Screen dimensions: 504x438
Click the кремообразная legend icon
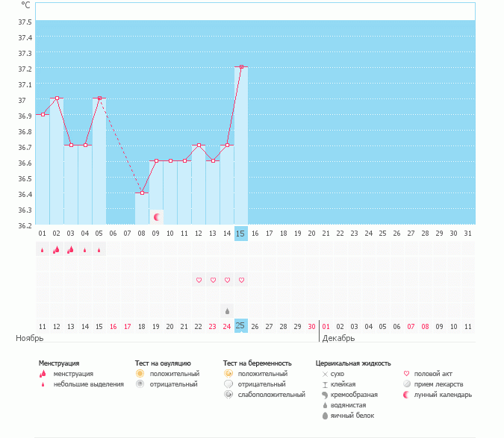point(325,395)
